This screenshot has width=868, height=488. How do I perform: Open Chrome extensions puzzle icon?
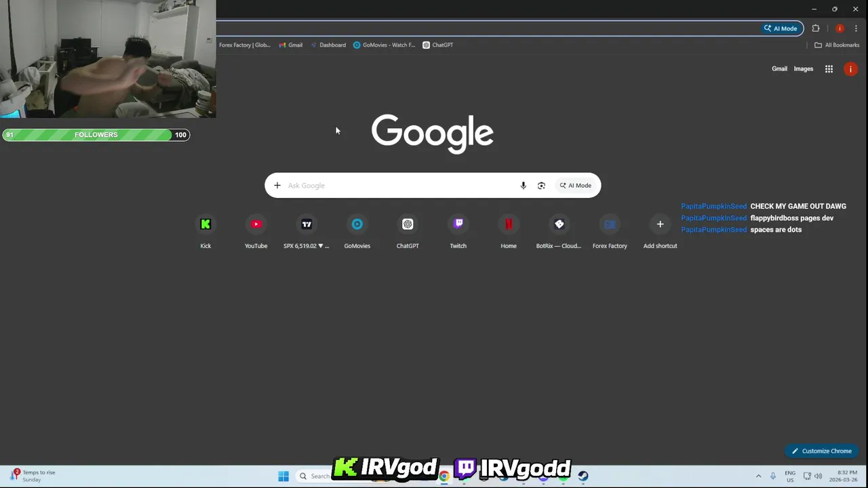816,28
